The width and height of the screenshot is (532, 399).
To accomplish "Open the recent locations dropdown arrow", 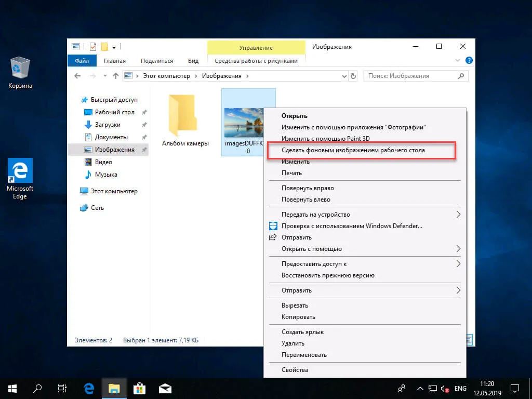I will 105,76.
